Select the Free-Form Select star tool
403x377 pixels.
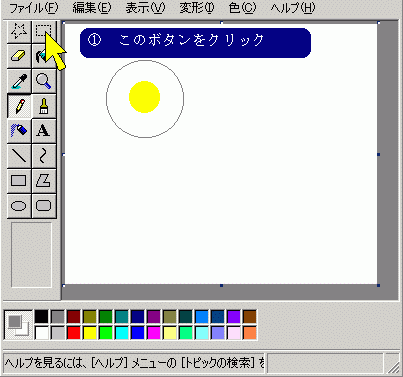click(19, 32)
